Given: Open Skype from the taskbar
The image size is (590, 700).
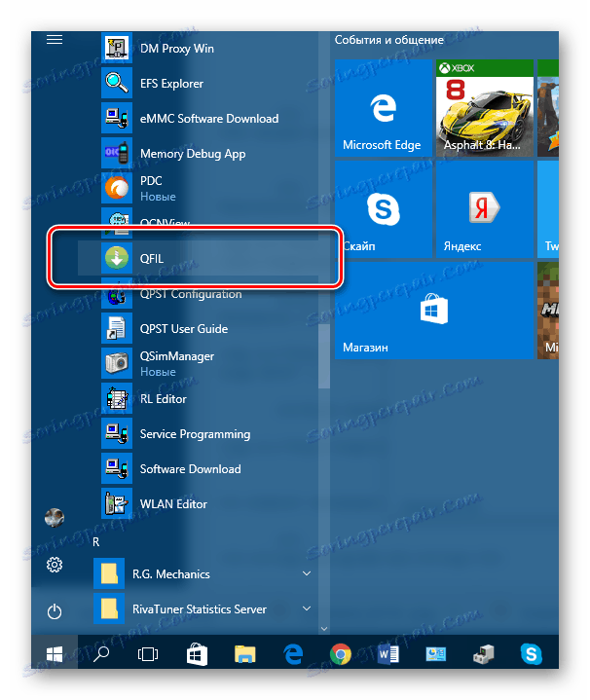Looking at the screenshot, I should [x=532, y=654].
